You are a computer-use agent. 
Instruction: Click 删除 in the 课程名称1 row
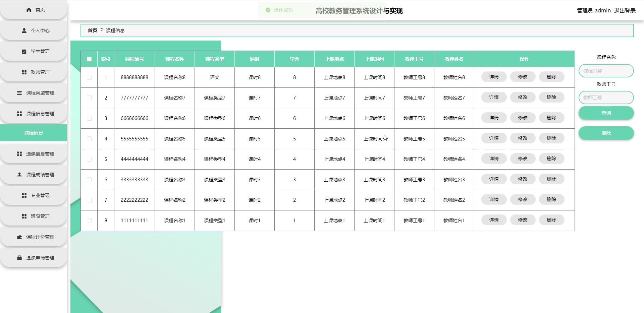(x=551, y=220)
